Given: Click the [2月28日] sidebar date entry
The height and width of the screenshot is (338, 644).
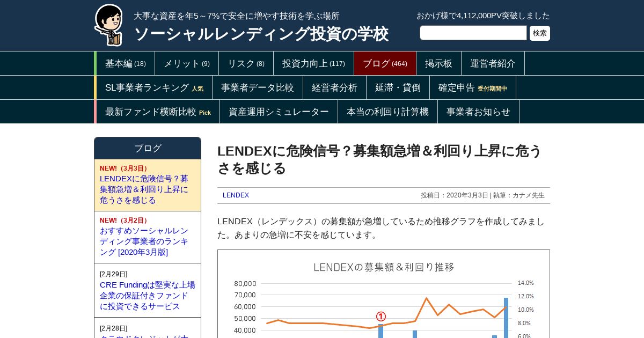Looking at the screenshot, I should pyautogui.click(x=114, y=328).
